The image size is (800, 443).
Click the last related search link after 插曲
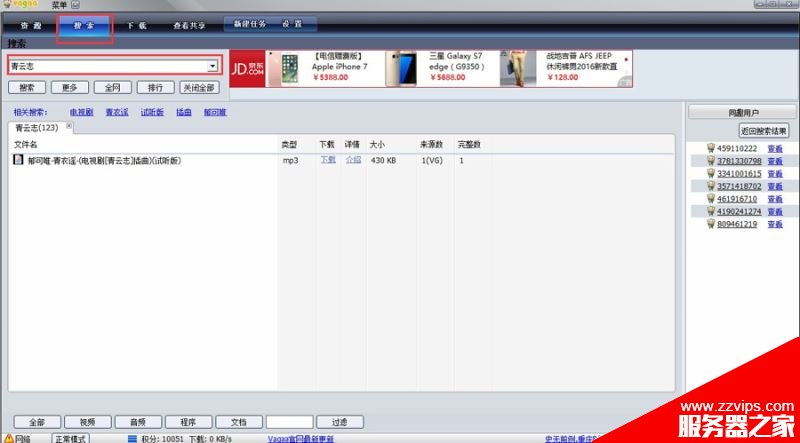(x=215, y=112)
